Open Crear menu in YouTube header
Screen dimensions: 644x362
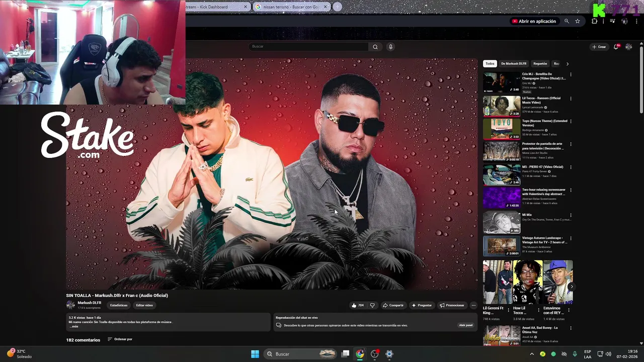coord(599,47)
